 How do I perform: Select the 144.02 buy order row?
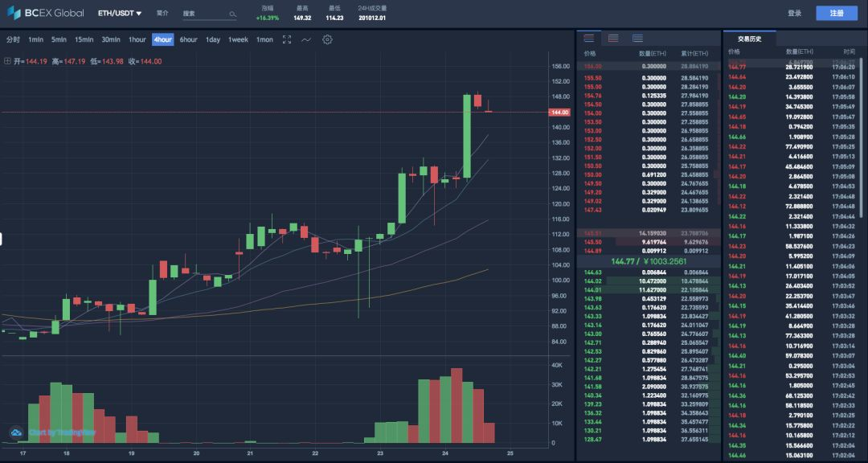pyautogui.click(x=649, y=281)
